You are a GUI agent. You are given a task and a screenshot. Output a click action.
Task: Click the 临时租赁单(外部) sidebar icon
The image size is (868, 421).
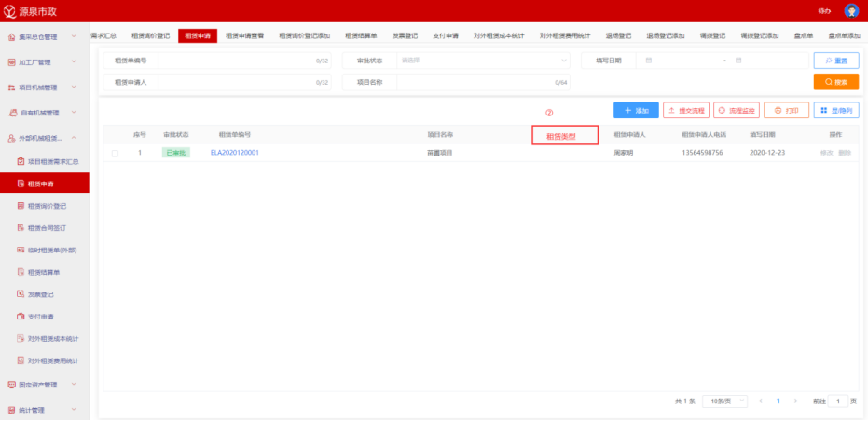(x=20, y=250)
